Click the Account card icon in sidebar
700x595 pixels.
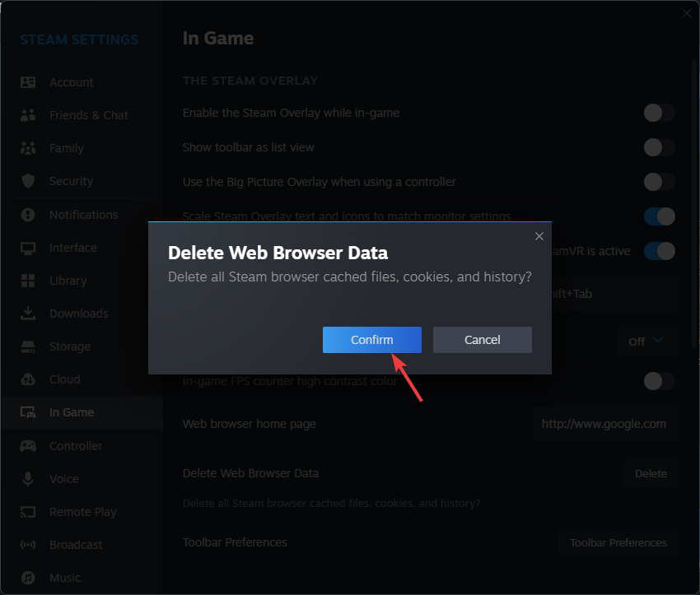28,82
